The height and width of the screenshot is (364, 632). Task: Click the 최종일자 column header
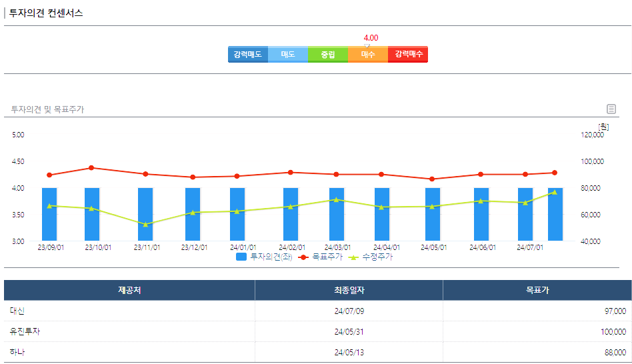[x=349, y=290]
